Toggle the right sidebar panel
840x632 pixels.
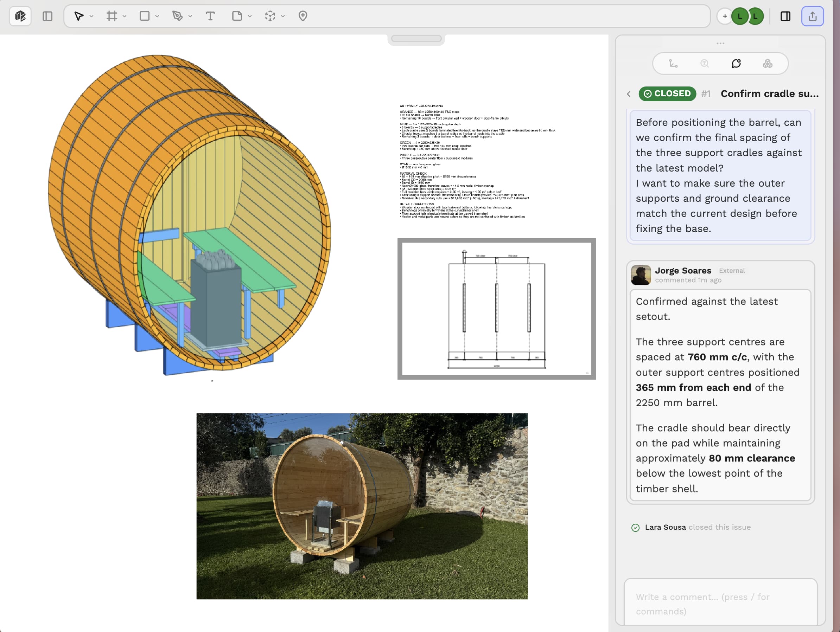(x=785, y=16)
